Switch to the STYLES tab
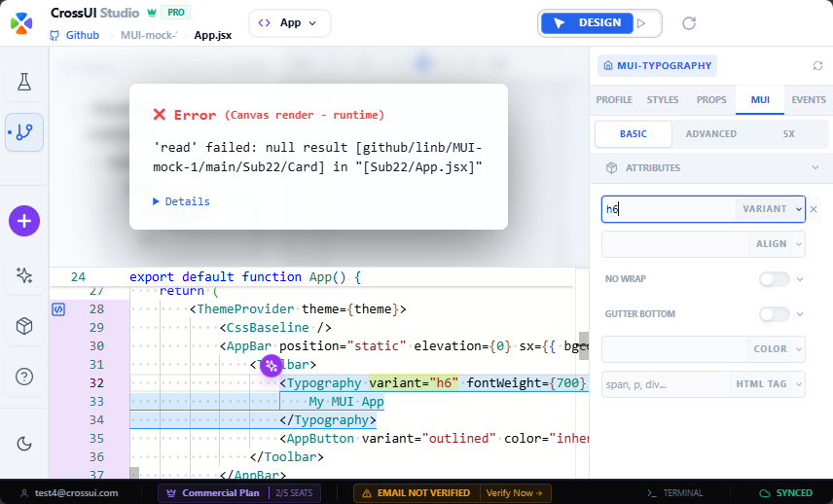Viewport: 833px width, 504px height. click(663, 100)
